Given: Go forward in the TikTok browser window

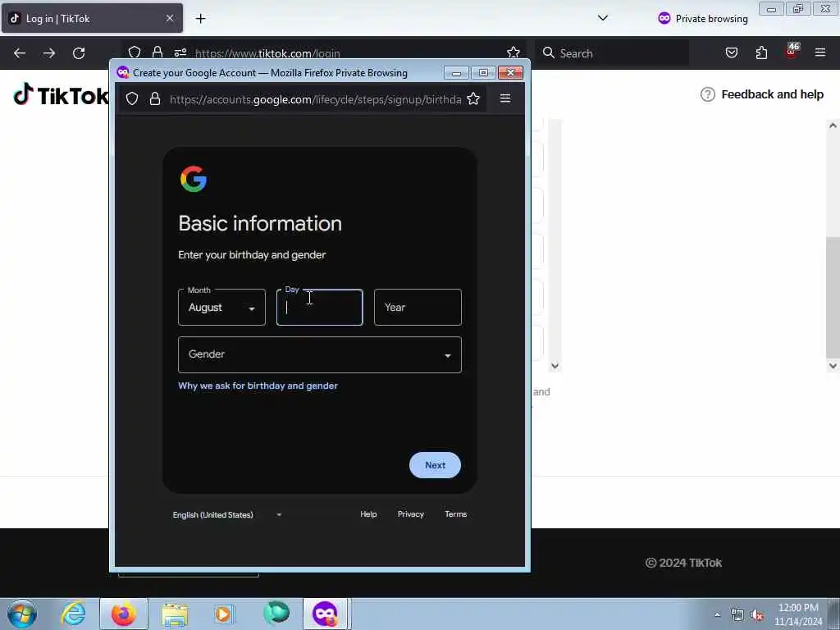Looking at the screenshot, I should click(x=48, y=53).
